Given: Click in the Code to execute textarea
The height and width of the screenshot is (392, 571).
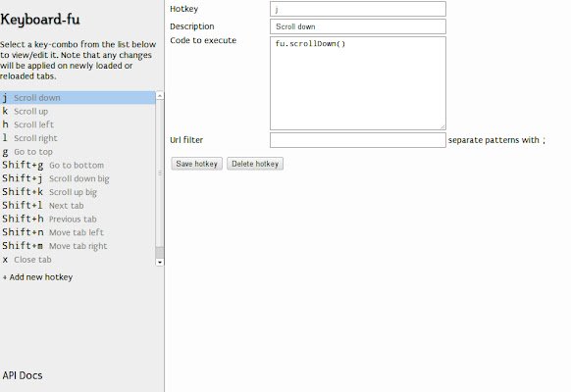Looking at the screenshot, I should 358,83.
